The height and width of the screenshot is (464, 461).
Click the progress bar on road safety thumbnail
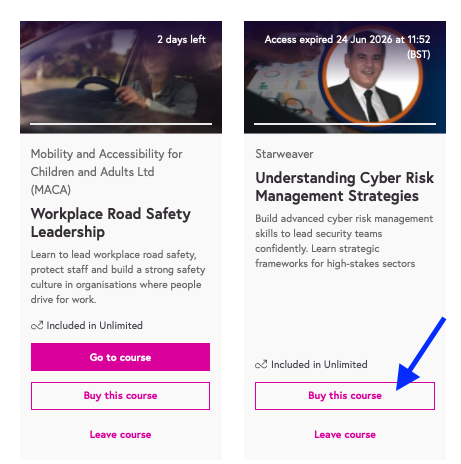pyautogui.click(x=121, y=124)
